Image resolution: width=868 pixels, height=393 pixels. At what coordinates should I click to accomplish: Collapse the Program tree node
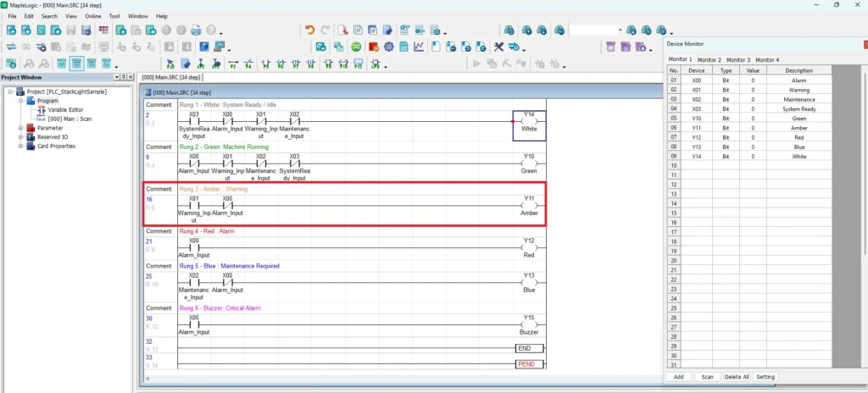[21, 101]
